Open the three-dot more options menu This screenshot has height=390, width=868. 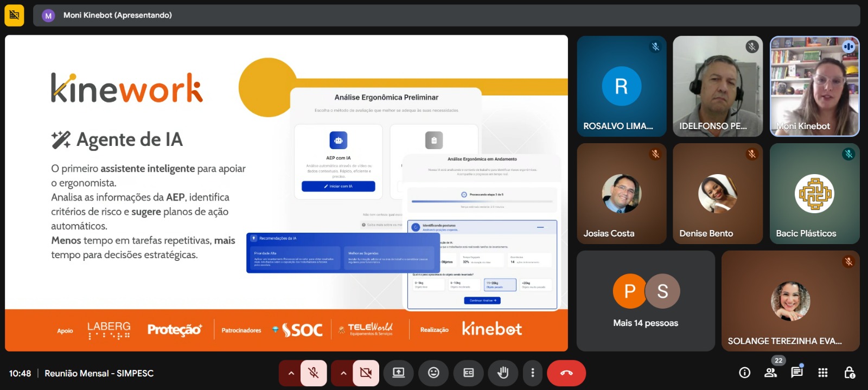tap(533, 373)
